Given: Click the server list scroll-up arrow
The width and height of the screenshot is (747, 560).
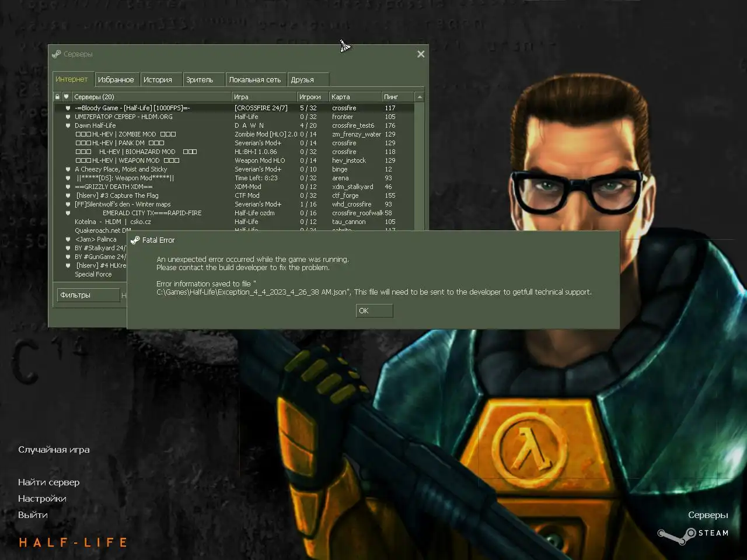Looking at the screenshot, I should [x=420, y=97].
